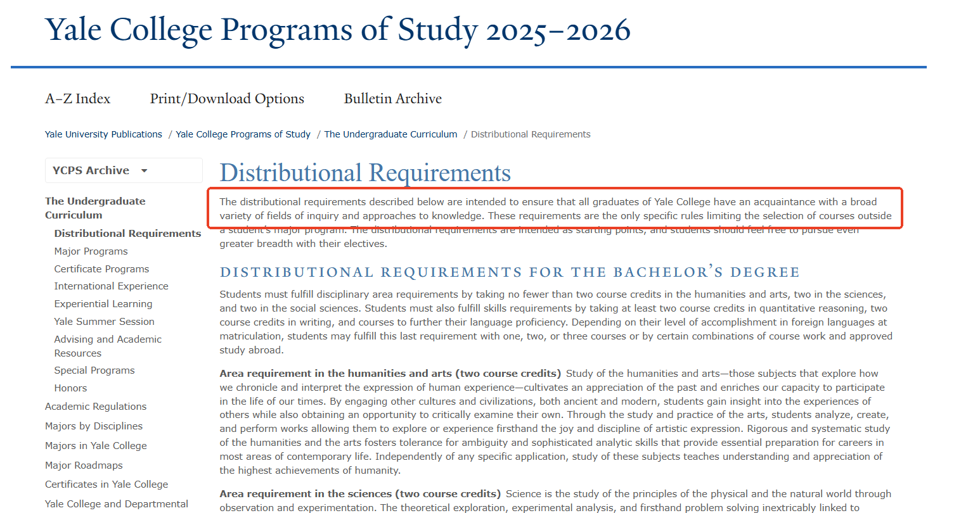Open Advising and Academic Resources
The image size is (980, 513).
(108, 346)
